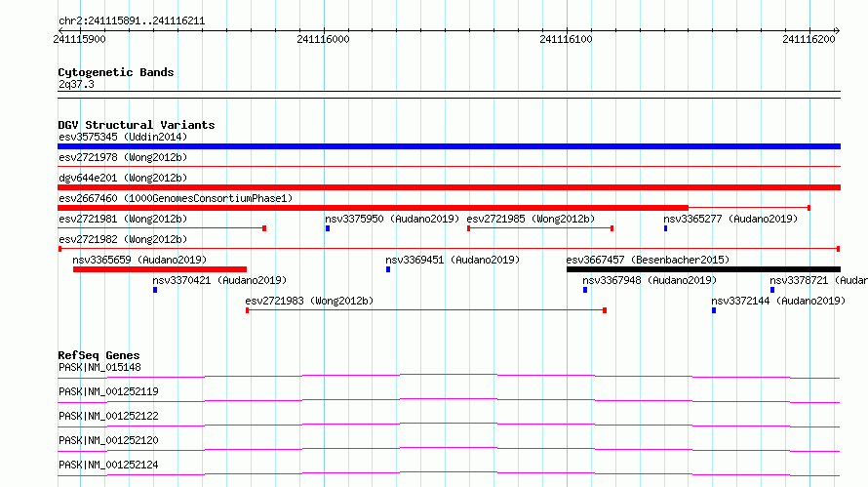868x487 pixels.
Task: Click the esv2721982 (Wong2012b) label
Action: pos(123,239)
